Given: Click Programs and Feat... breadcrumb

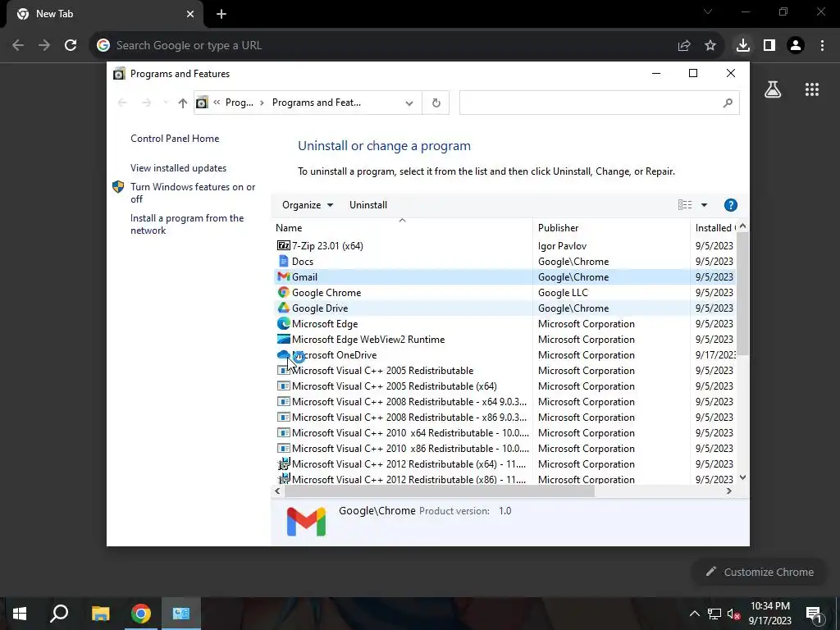Looking at the screenshot, I should coord(316,103).
